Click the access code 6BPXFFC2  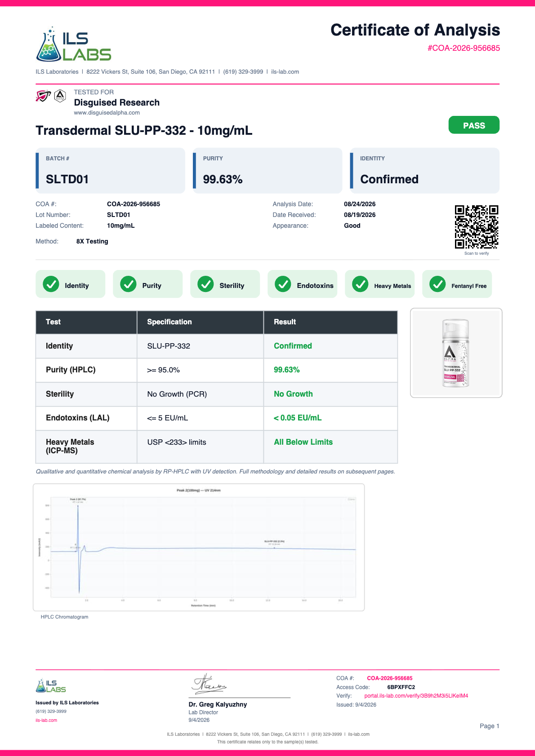(x=401, y=687)
